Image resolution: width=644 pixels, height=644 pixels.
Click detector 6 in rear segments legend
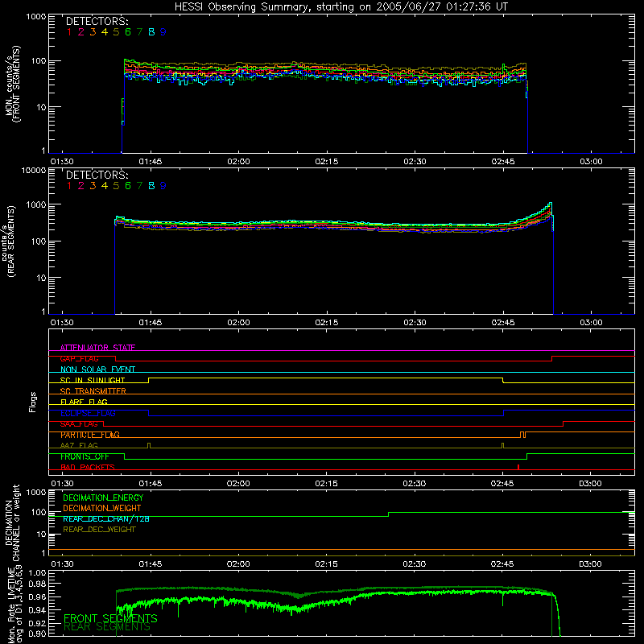[x=128, y=186]
